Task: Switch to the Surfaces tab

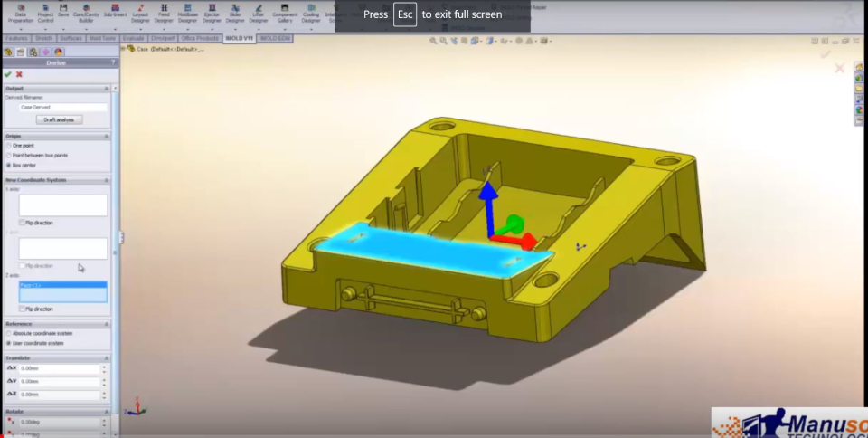Action: pyautogui.click(x=71, y=38)
